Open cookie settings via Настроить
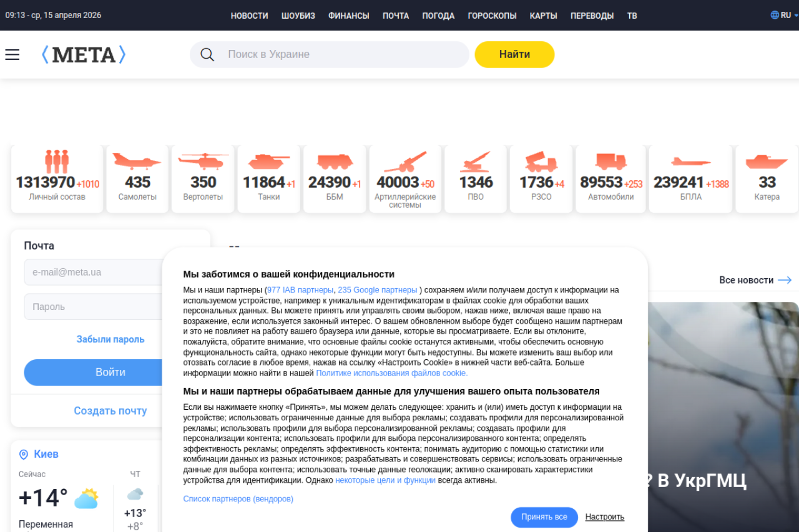 [605, 517]
